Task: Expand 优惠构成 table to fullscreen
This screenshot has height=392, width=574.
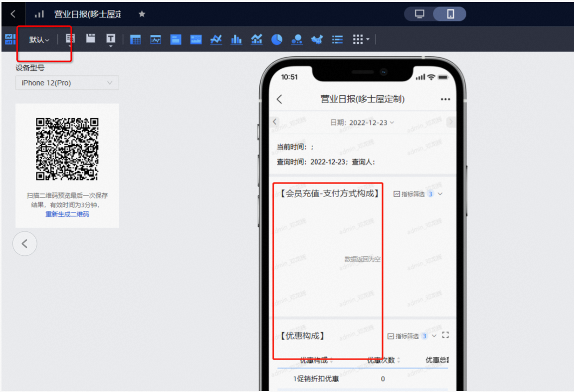Action: pos(445,335)
